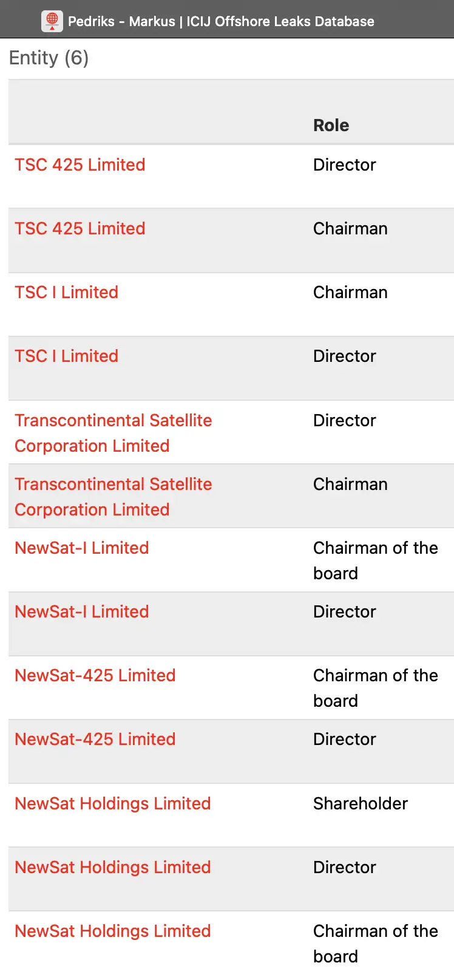Open NewSat-425 Limited in the Director row
The image size is (454, 980).
pyautogui.click(x=95, y=740)
